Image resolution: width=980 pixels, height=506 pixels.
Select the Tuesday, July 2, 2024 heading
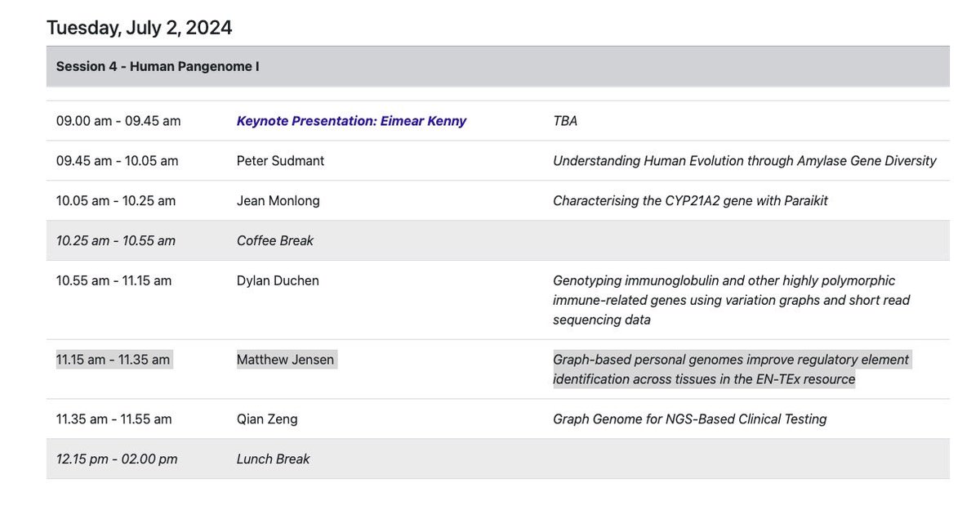point(140,28)
